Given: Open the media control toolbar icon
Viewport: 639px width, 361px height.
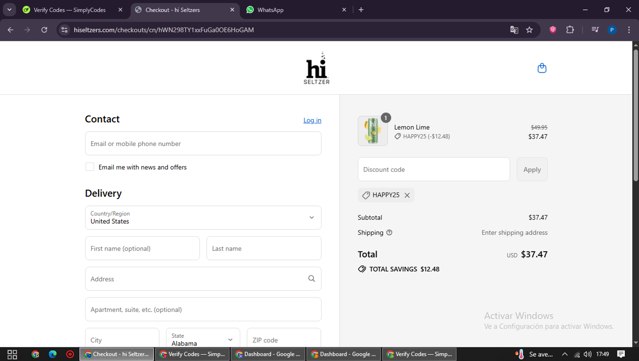Looking at the screenshot, I should tap(595, 30).
